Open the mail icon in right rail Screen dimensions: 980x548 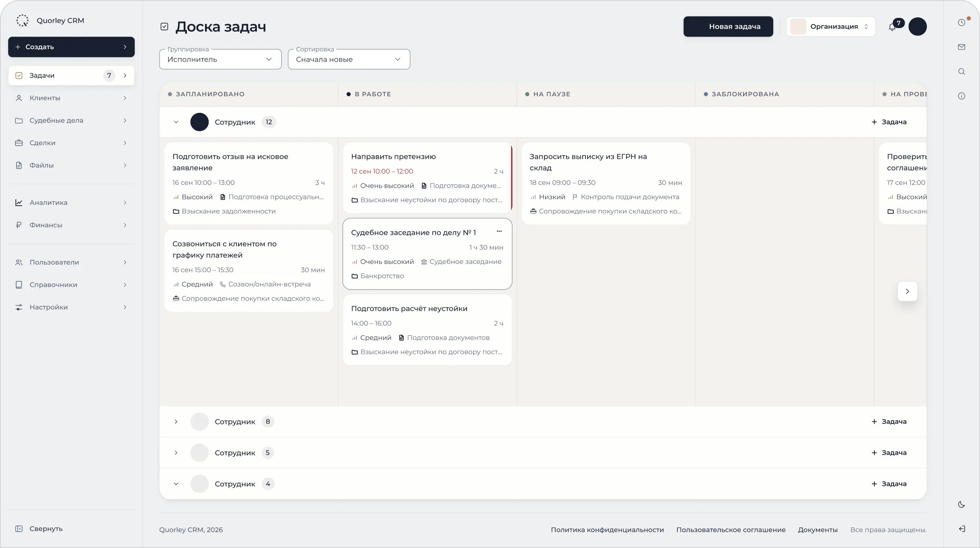961,47
